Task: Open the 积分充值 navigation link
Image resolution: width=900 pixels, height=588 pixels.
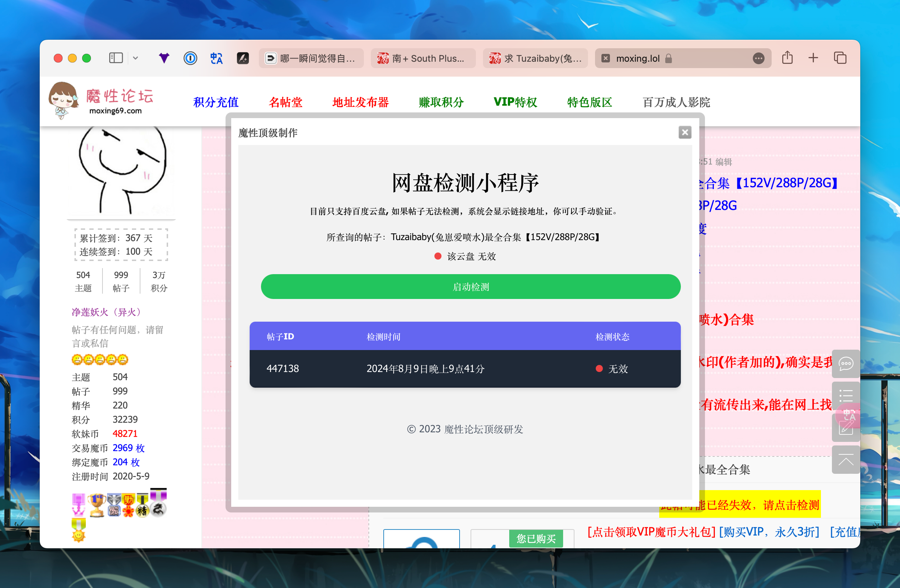Action: (x=216, y=102)
